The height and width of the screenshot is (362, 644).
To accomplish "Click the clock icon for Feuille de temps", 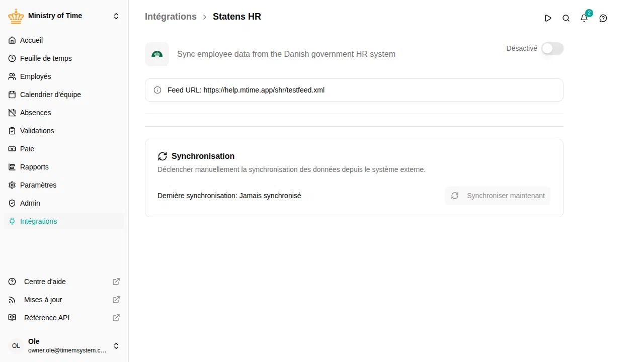I will [x=12, y=58].
